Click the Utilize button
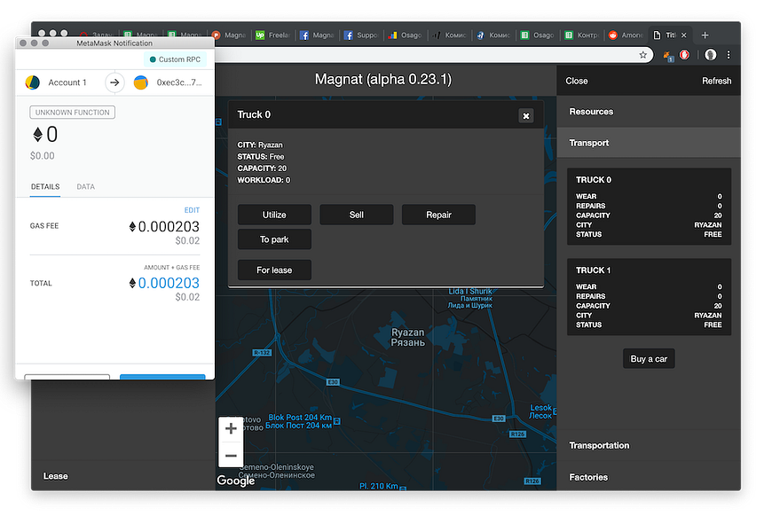 click(x=274, y=215)
